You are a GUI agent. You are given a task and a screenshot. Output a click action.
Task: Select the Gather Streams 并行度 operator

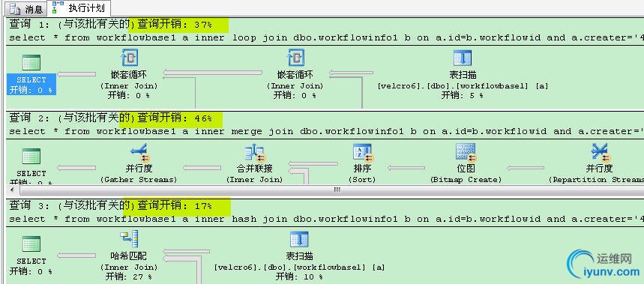[x=139, y=152]
